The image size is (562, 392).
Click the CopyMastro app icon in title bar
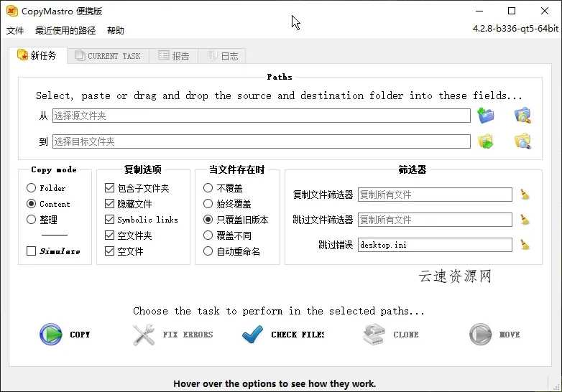click(11, 11)
